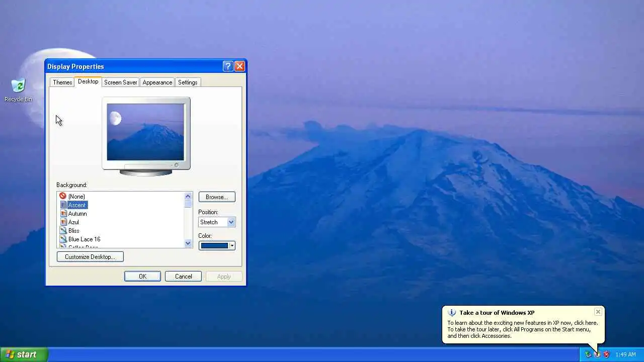Click the background list scroll down arrow
This screenshot has height=362, width=644.
coord(188,243)
